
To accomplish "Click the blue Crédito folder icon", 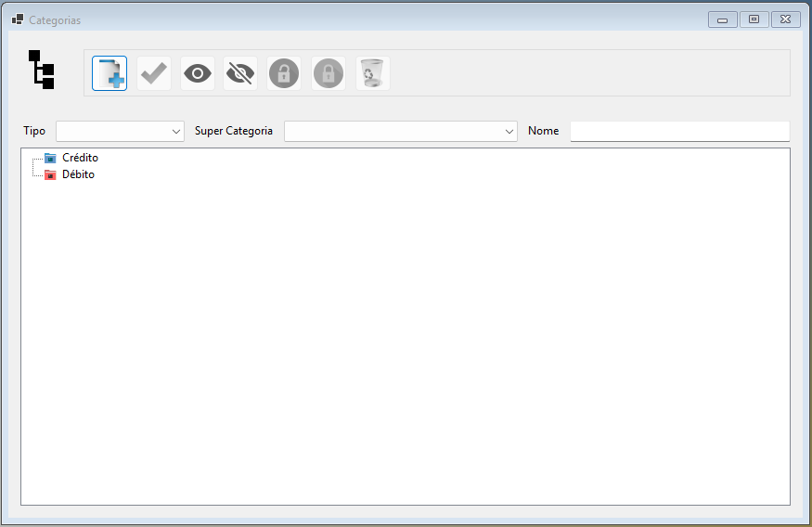I will point(50,158).
